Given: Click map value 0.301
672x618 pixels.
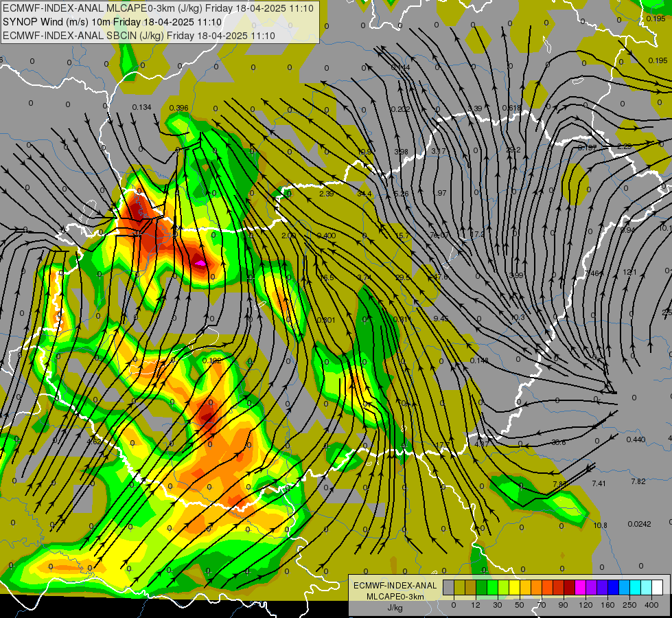Looking at the screenshot, I should point(326,320).
